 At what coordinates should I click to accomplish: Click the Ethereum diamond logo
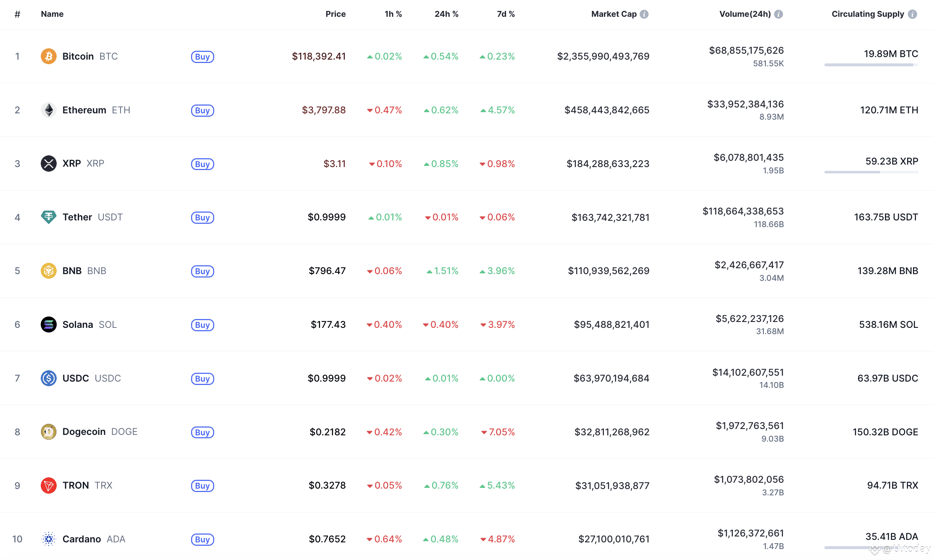(x=49, y=110)
